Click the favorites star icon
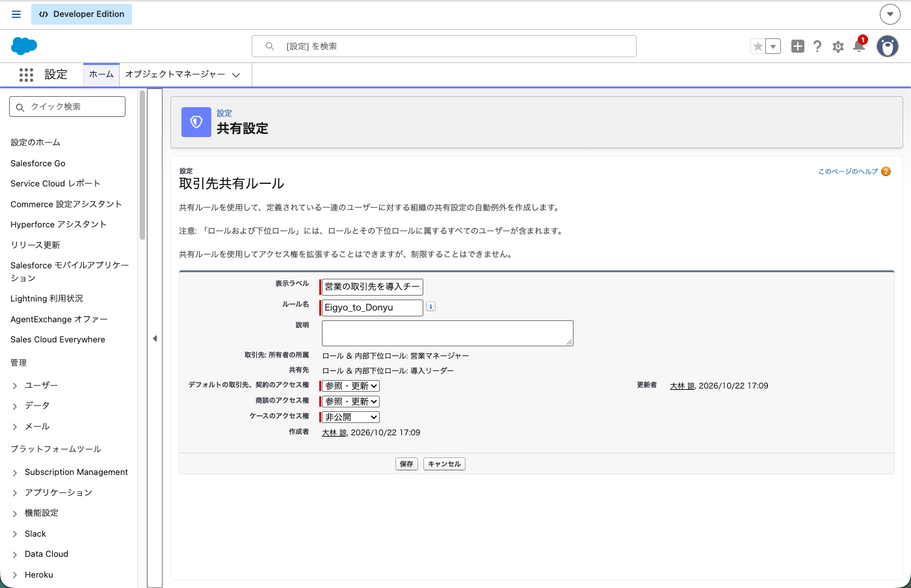The width and height of the screenshot is (911, 588). pyautogui.click(x=758, y=46)
